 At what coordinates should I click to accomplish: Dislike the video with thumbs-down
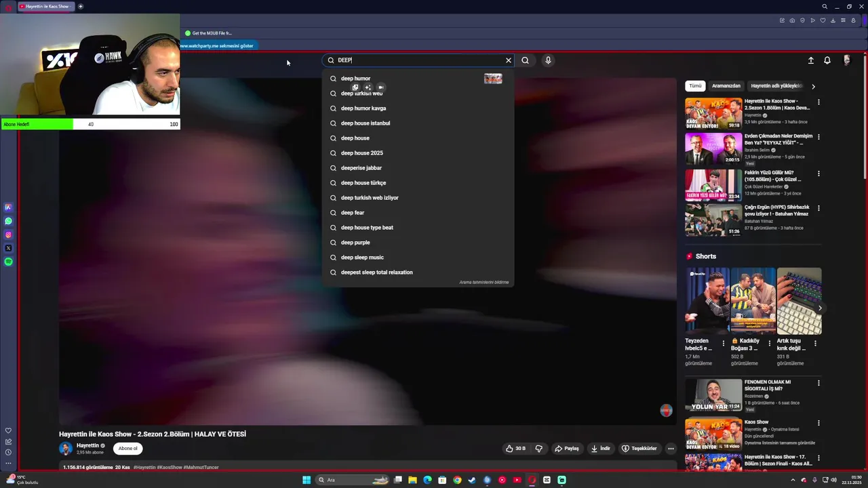(x=539, y=448)
